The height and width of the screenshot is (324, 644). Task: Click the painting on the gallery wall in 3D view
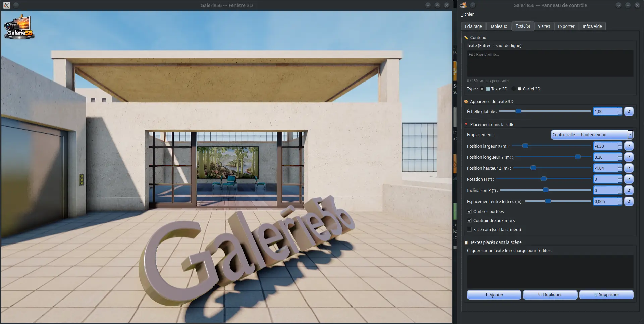[x=228, y=162]
